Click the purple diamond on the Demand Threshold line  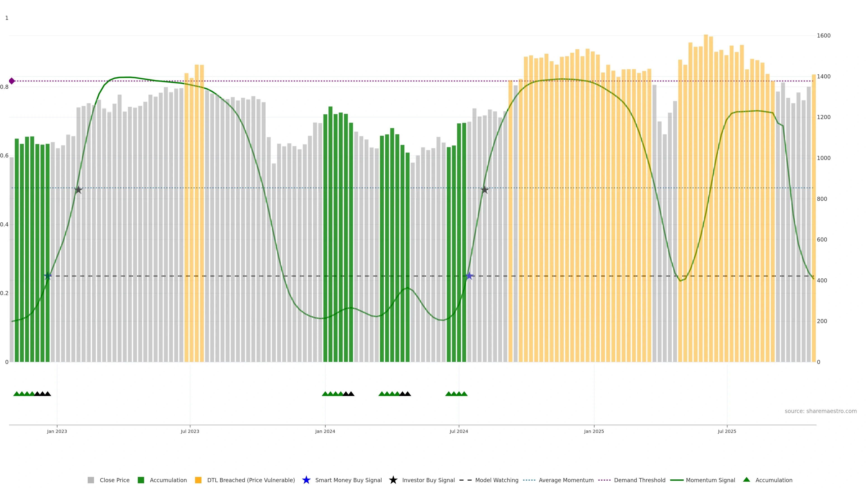12,81
